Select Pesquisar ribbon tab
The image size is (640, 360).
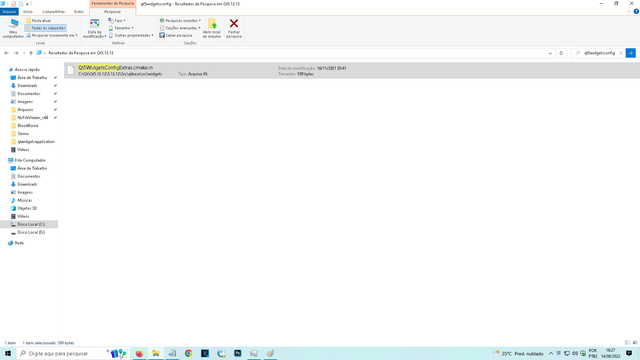[112, 12]
